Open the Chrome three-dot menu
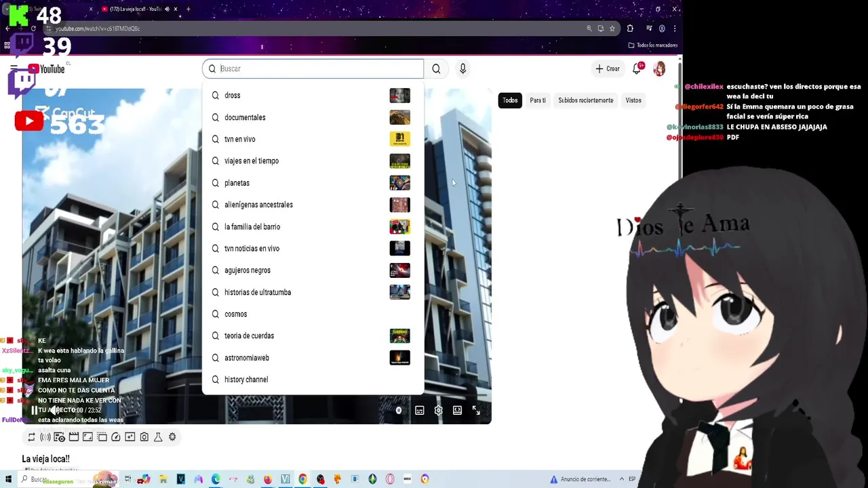This screenshot has height=488, width=868. point(675,28)
